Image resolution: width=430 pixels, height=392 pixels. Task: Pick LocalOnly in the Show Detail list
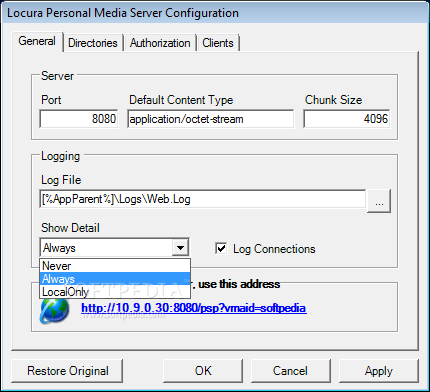point(115,292)
